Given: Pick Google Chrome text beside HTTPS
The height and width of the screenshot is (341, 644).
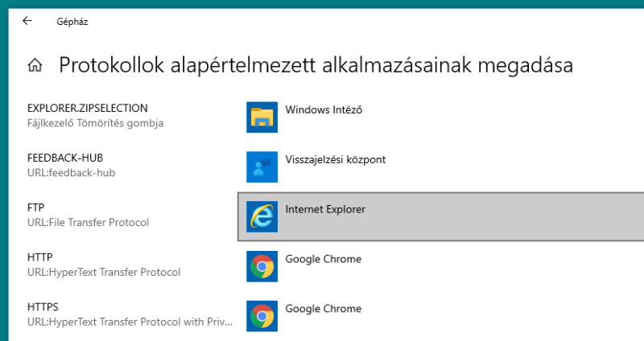Looking at the screenshot, I should point(324,309).
